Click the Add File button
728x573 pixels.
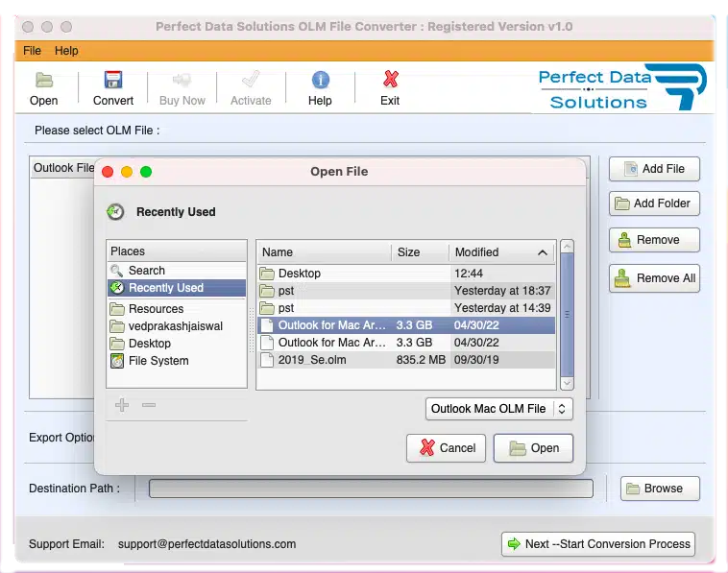click(x=654, y=169)
